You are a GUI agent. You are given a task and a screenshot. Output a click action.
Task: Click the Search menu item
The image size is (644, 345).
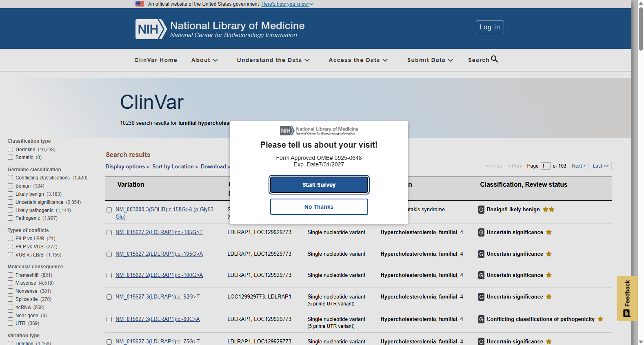[x=483, y=60]
